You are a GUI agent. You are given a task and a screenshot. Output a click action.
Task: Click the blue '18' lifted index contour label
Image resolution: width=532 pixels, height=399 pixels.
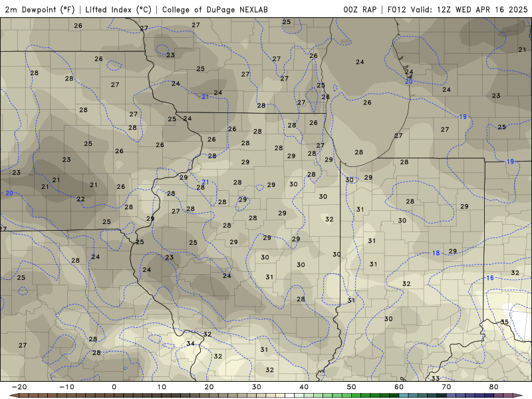point(436,253)
